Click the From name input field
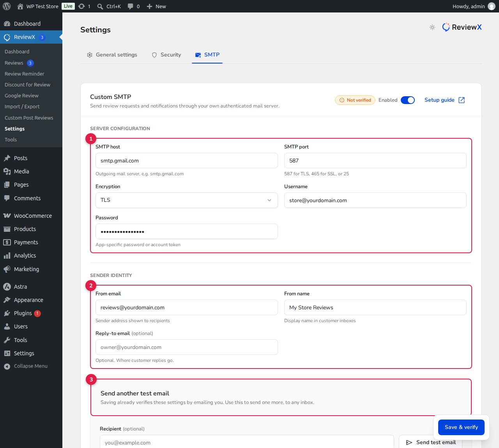499x448 pixels. 375,307
